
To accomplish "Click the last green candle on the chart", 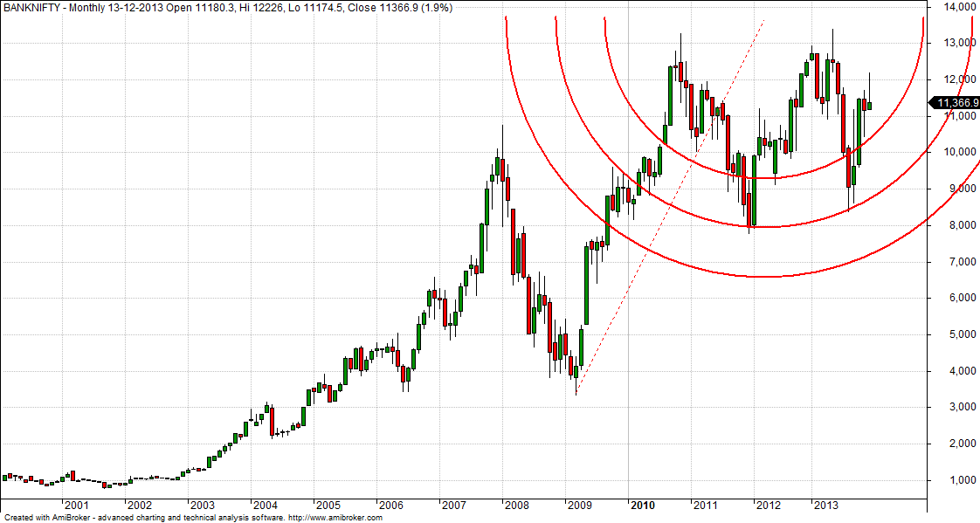I will [869, 106].
